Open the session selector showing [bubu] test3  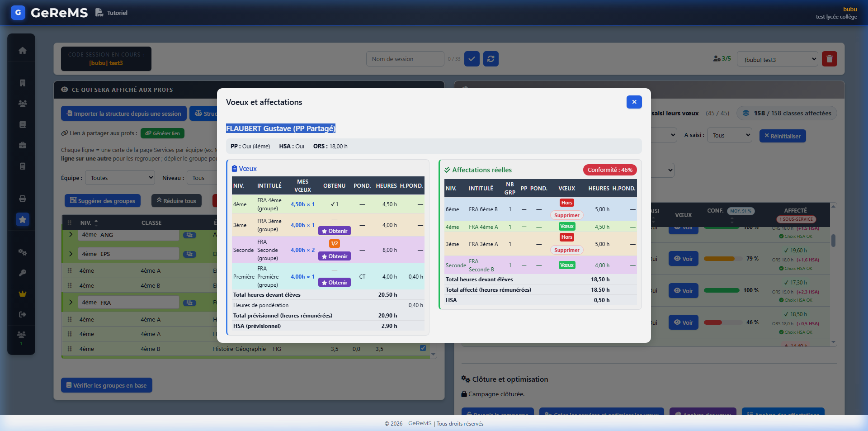[778, 59]
